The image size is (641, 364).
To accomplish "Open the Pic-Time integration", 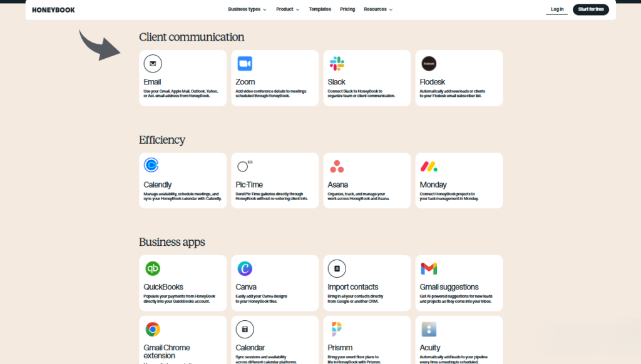I will click(x=245, y=166).
